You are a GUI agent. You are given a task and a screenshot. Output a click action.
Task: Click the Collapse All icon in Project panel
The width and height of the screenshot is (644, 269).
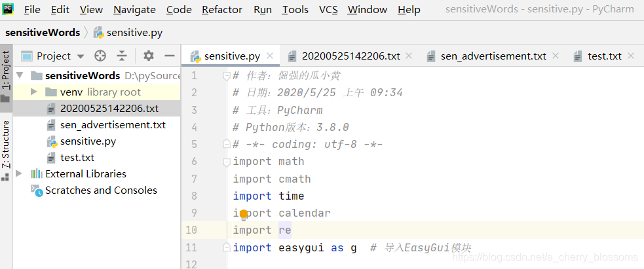(122, 56)
